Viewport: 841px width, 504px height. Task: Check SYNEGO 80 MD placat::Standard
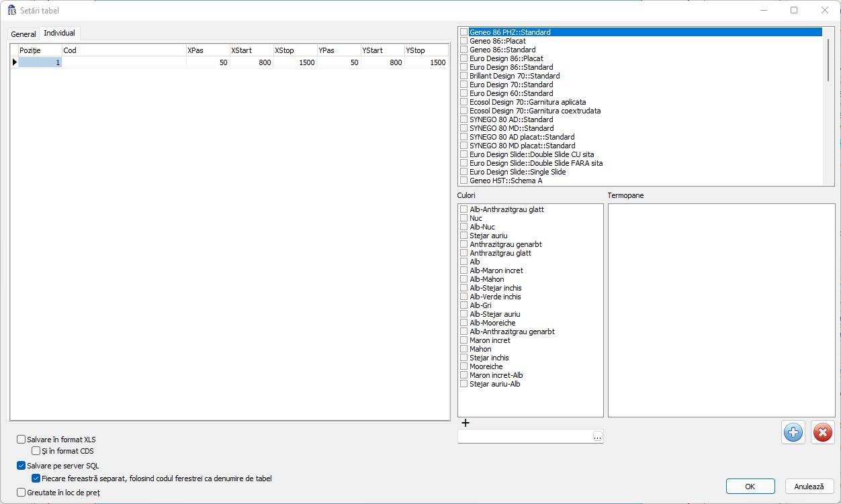463,146
